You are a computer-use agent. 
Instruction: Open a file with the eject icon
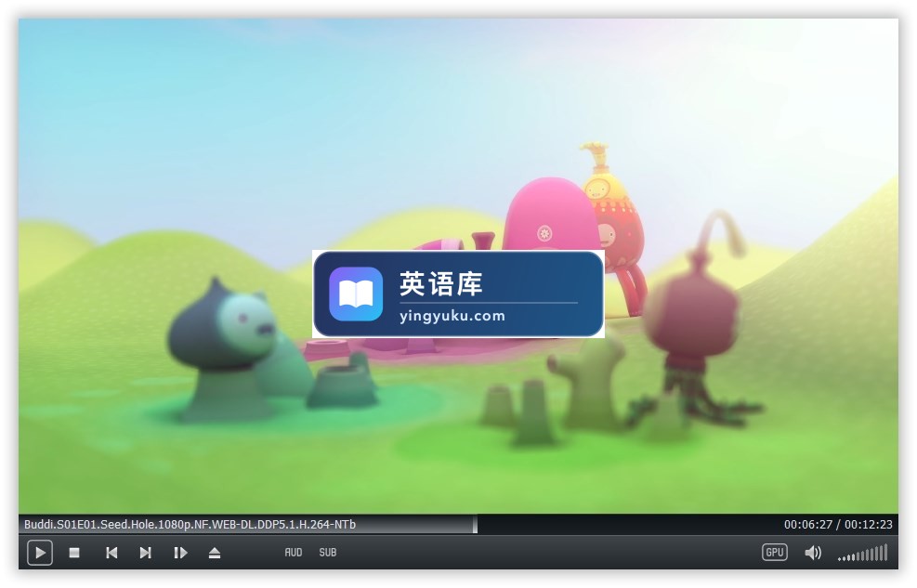215,553
